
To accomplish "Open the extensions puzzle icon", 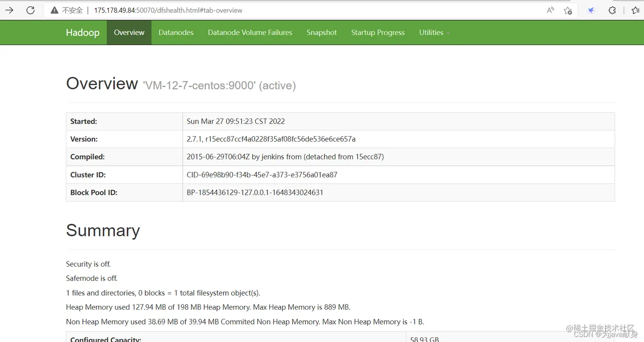I will click(612, 10).
